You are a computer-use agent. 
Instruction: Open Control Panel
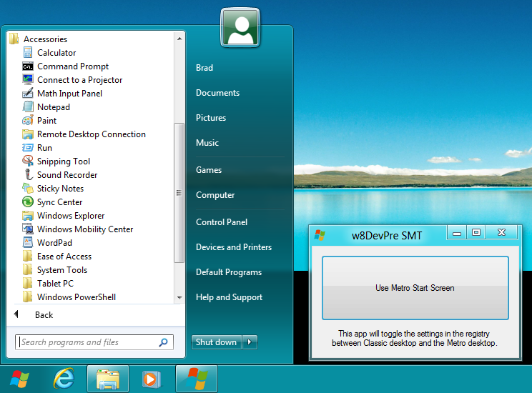tap(222, 222)
